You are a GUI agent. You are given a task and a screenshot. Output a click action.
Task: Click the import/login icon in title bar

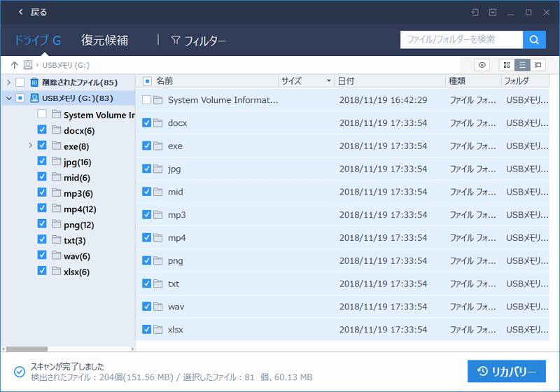tap(475, 12)
